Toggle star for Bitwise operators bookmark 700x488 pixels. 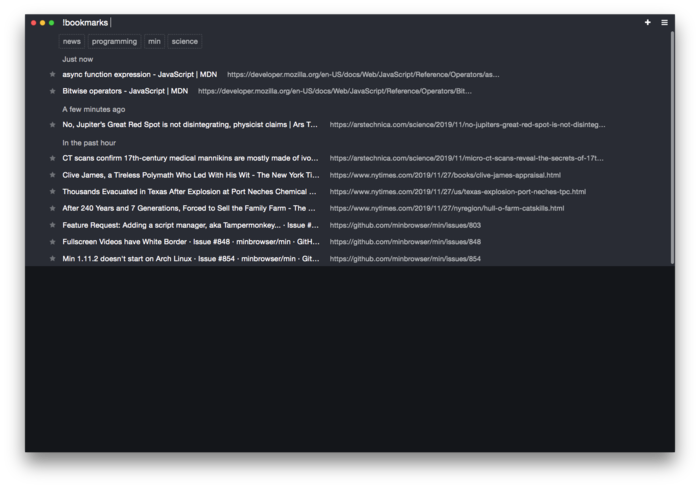click(x=53, y=91)
